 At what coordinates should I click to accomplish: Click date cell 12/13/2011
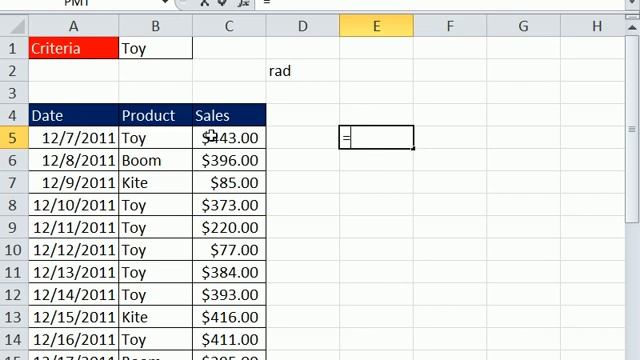(73, 273)
